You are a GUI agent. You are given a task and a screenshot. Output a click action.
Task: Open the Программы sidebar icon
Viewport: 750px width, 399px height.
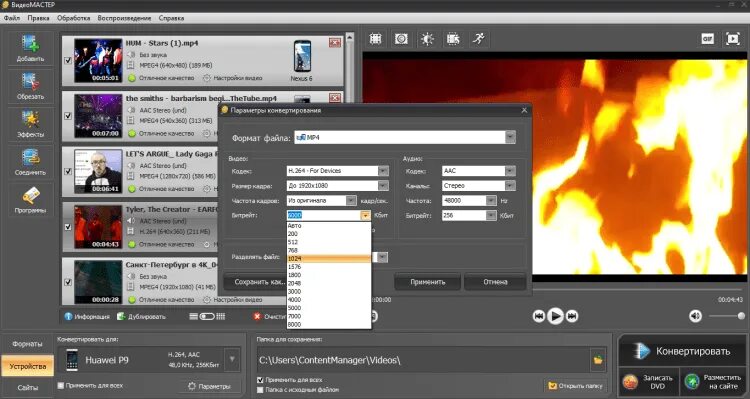point(30,195)
